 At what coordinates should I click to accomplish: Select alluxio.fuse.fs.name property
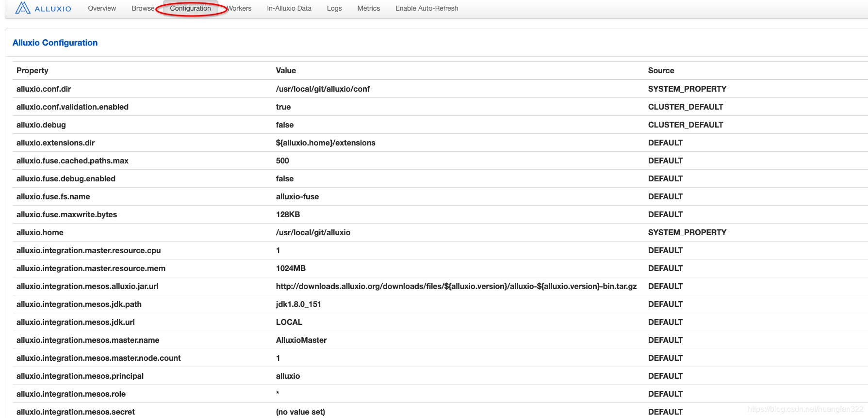click(53, 196)
